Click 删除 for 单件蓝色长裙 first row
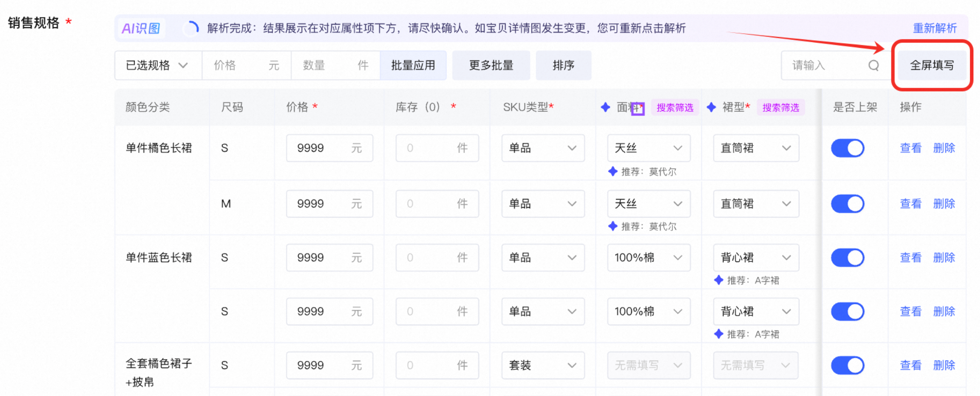Image resolution: width=980 pixels, height=396 pixels. 944,258
